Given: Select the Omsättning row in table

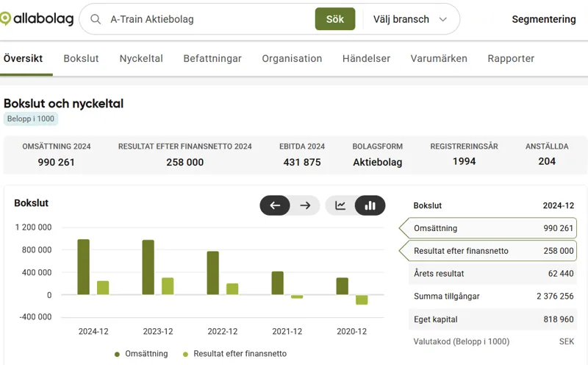Looking at the screenshot, I should [492, 228].
